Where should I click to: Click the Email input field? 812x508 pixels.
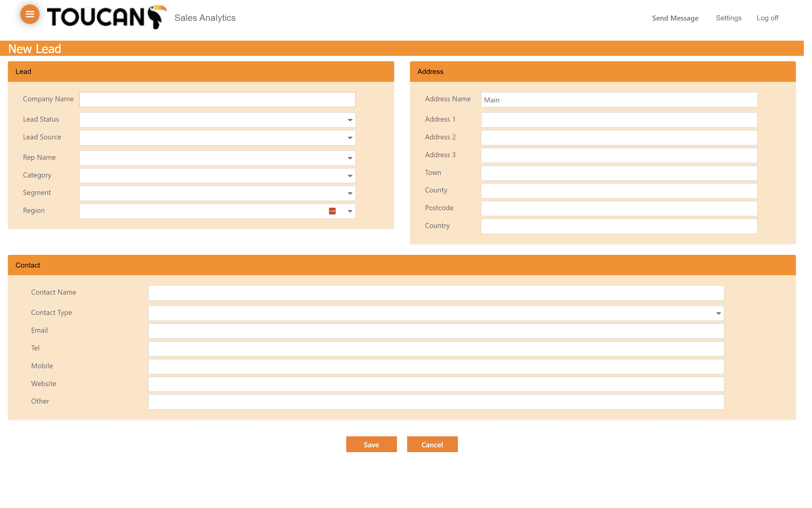point(436,331)
